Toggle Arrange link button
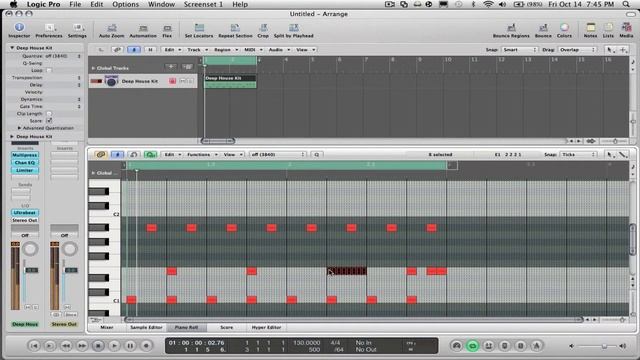 117,50
